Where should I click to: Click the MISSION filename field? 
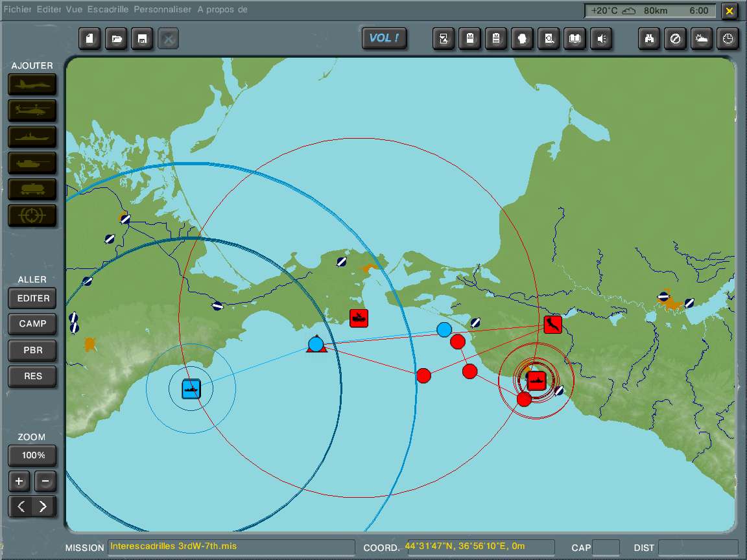pyautogui.click(x=231, y=546)
